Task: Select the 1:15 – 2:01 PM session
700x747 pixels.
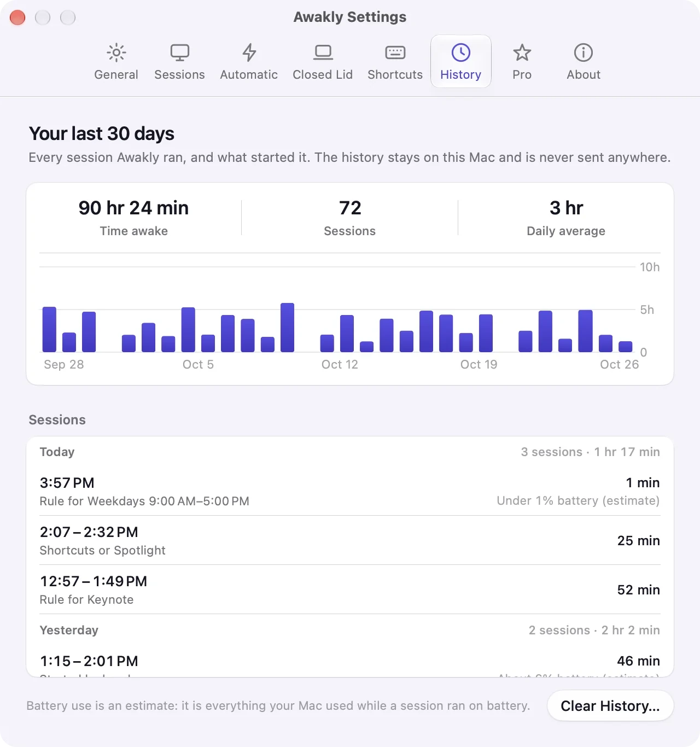Action: point(350,663)
